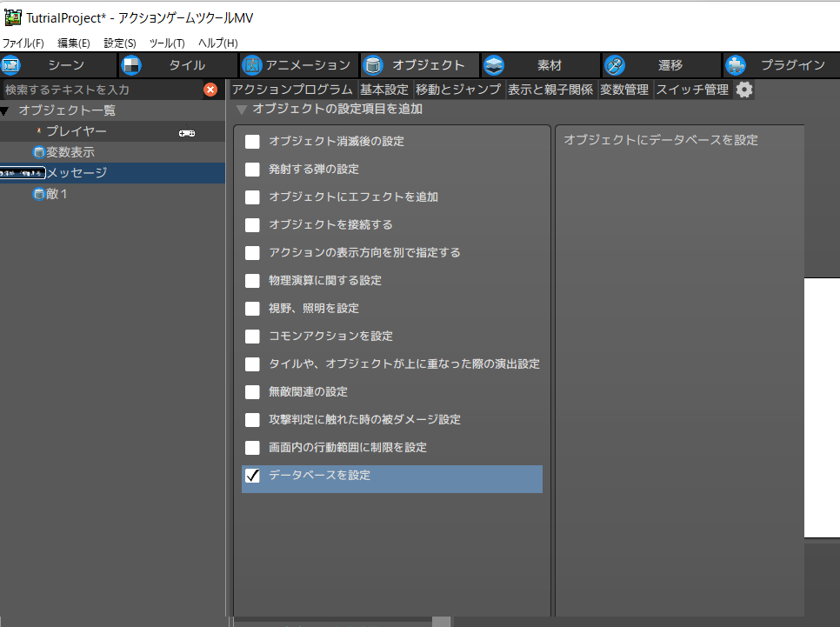The width and height of the screenshot is (840, 627).
Task: Select 変数表示 in object list
Action: [112, 152]
